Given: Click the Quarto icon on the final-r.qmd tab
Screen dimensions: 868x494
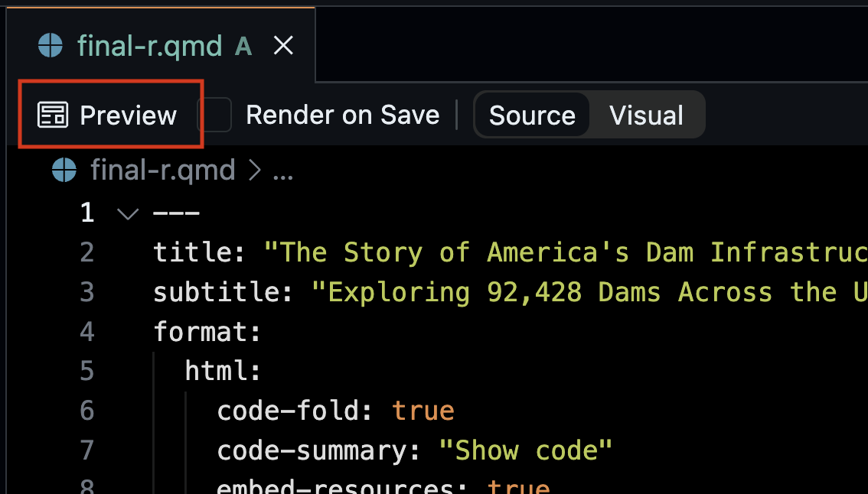Looking at the screenshot, I should point(51,47).
